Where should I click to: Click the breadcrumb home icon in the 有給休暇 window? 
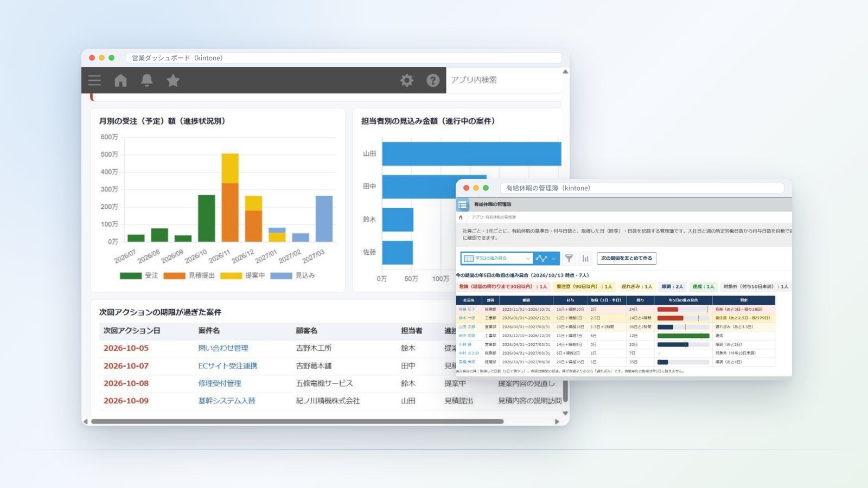click(x=461, y=217)
